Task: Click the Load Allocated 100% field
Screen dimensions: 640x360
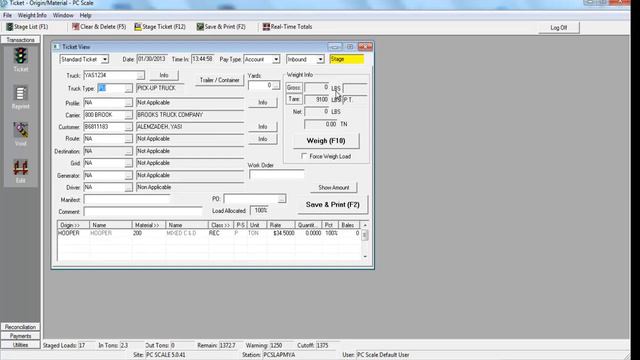Action: click(x=260, y=211)
